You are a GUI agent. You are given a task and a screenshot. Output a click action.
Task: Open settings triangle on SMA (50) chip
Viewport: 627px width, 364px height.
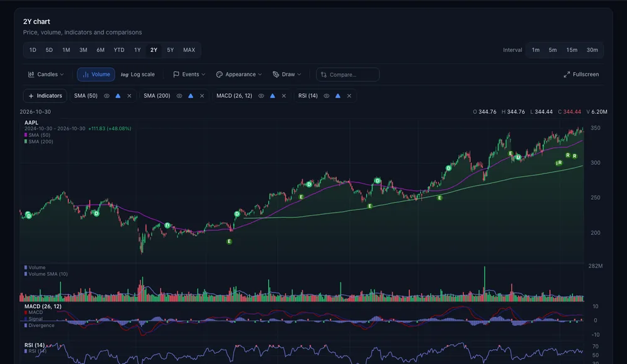(x=118, y=96)
